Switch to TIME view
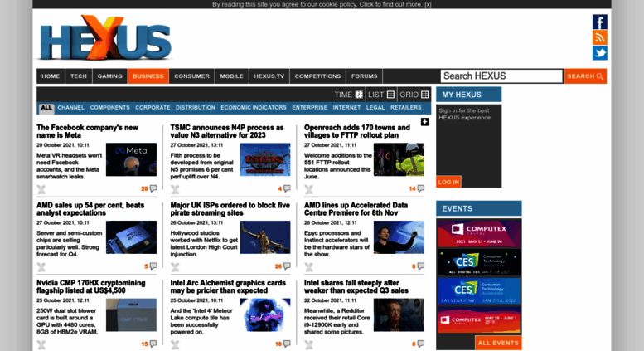 click(x=349, y=95)
